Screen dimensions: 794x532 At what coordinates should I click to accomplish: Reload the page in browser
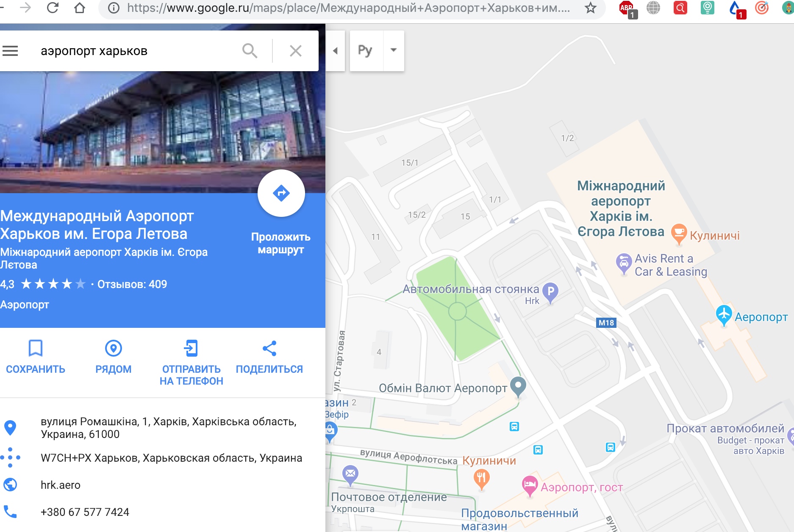pyautogui.click(x=53, y=8)
